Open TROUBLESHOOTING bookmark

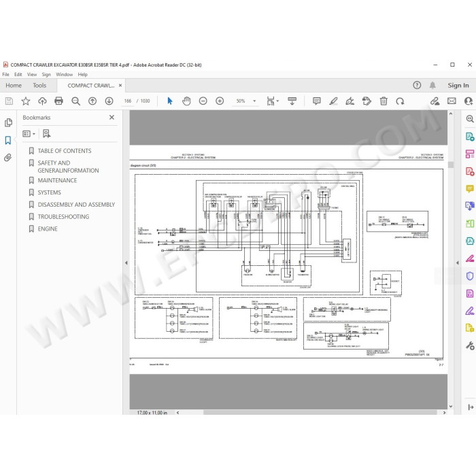63,217
